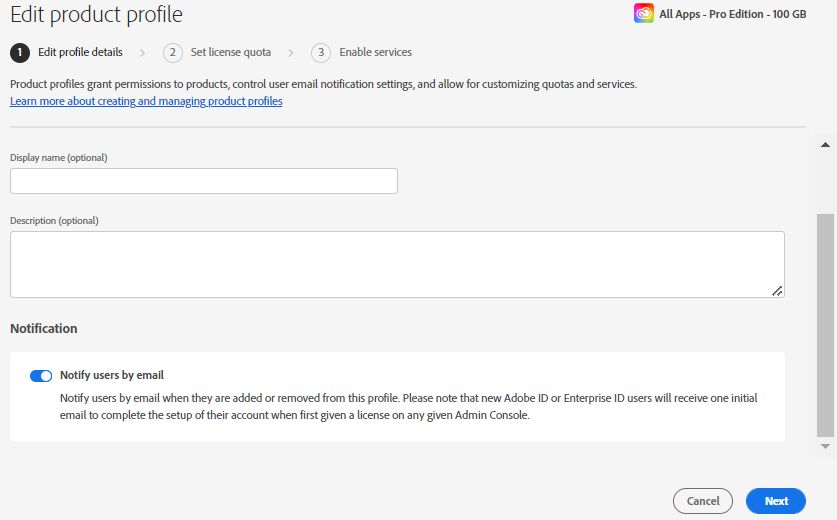837x520 pixels.
Task: Go to Edit profile details step
Action: pyautogui.click(x=80, y=52)
